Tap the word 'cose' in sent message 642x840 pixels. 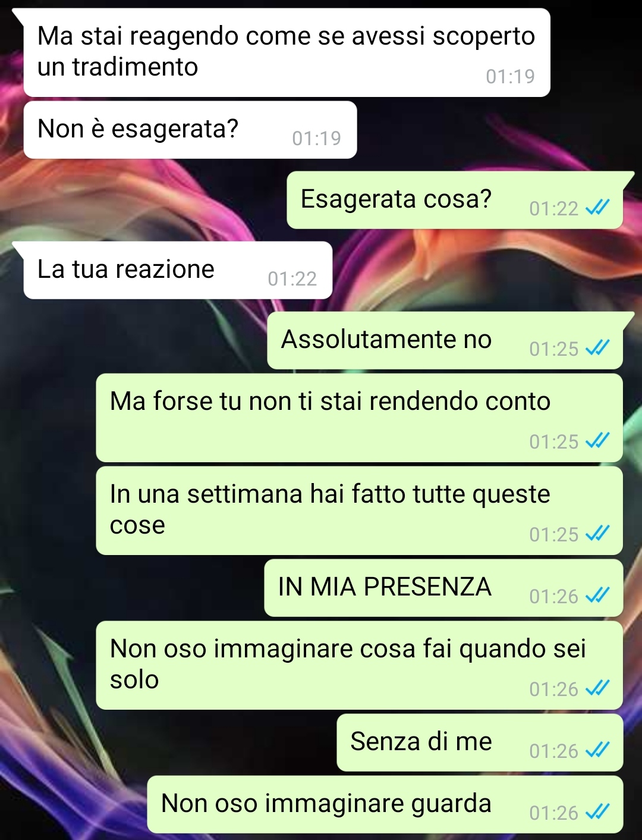[137, 526]
